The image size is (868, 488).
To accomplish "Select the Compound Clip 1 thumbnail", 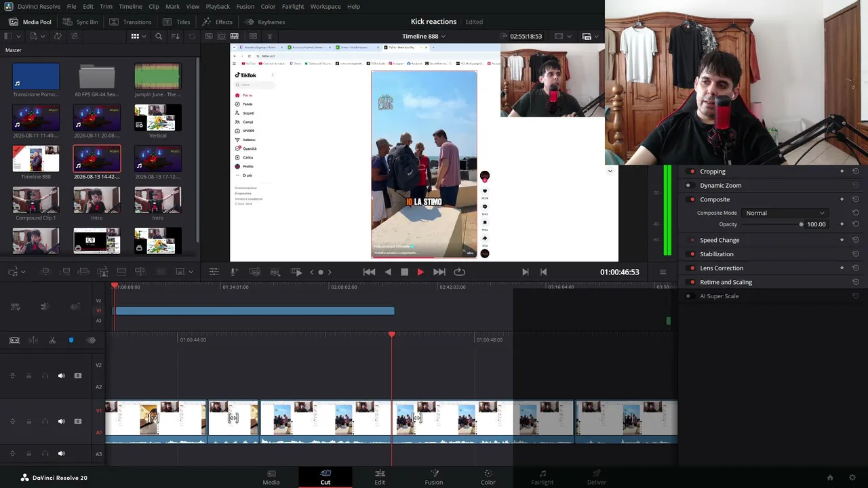I will 35,201.
